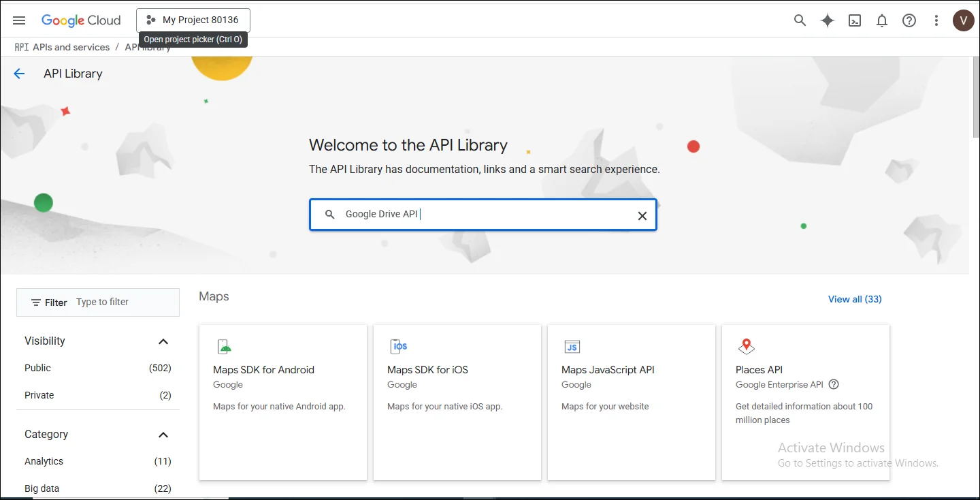Screen dimensions: 980x500
Task: Click the JS icon on Maps JavaScript API
Action: point(572,347)
